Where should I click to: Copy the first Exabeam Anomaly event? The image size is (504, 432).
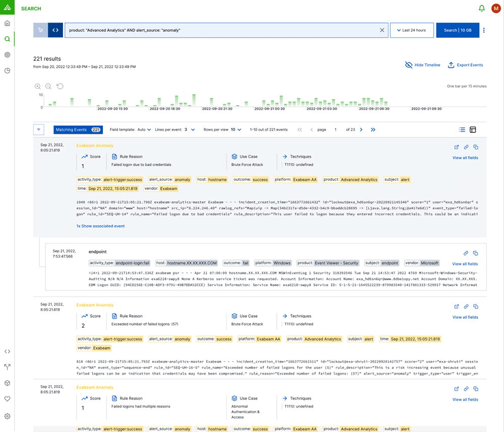(476, 147)
